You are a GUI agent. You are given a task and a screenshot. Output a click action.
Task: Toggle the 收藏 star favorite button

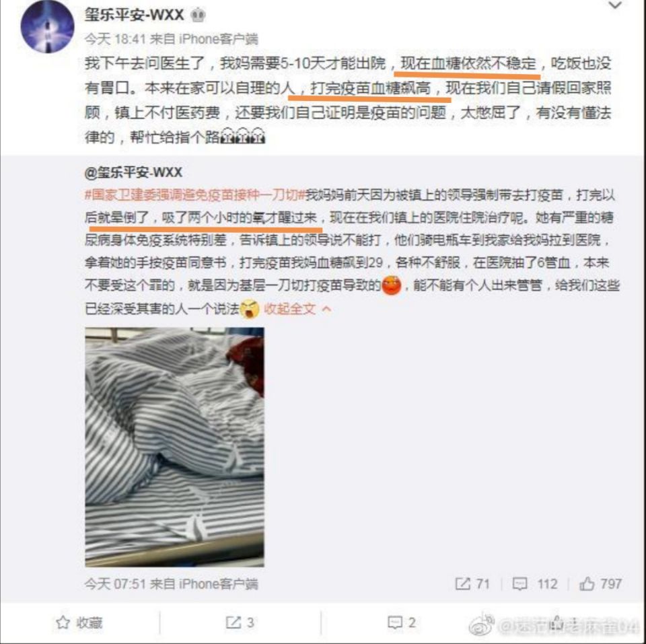[79, 622]
